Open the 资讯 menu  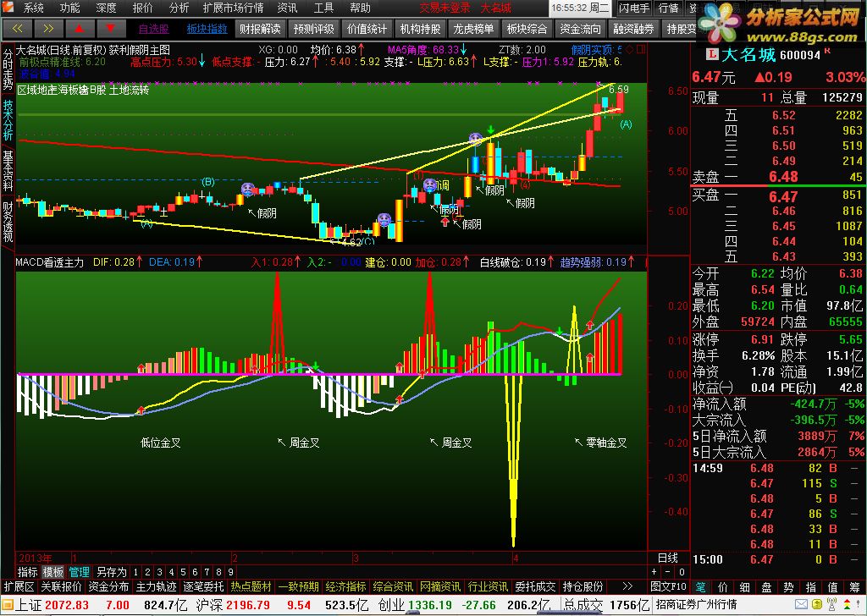[x=287, y=8]
